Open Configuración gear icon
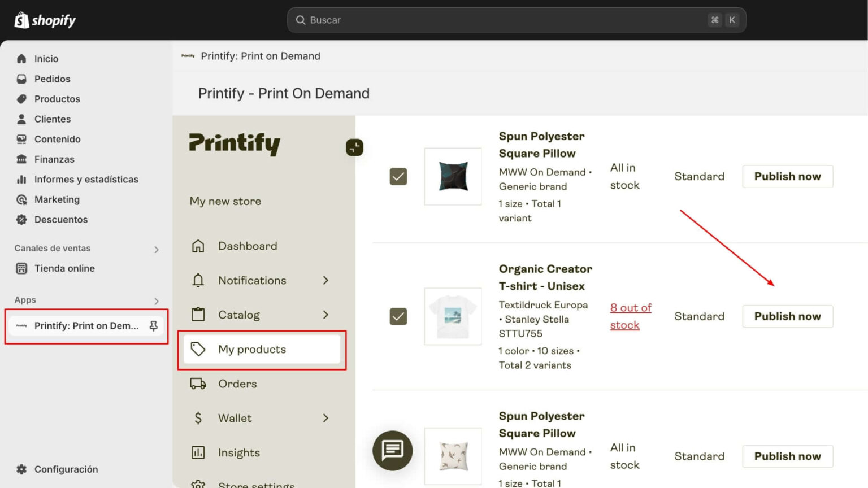This screenshot has height=488, width=868. [21, 469]
